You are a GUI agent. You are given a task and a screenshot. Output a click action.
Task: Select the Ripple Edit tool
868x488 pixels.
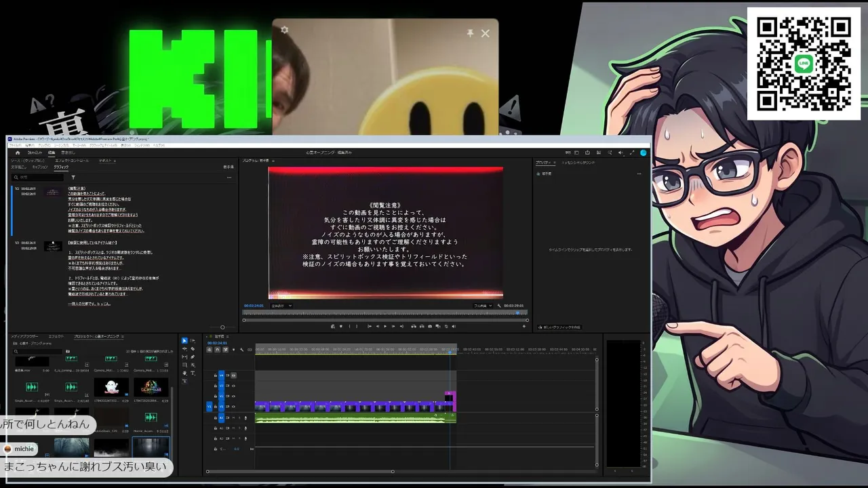184,349
